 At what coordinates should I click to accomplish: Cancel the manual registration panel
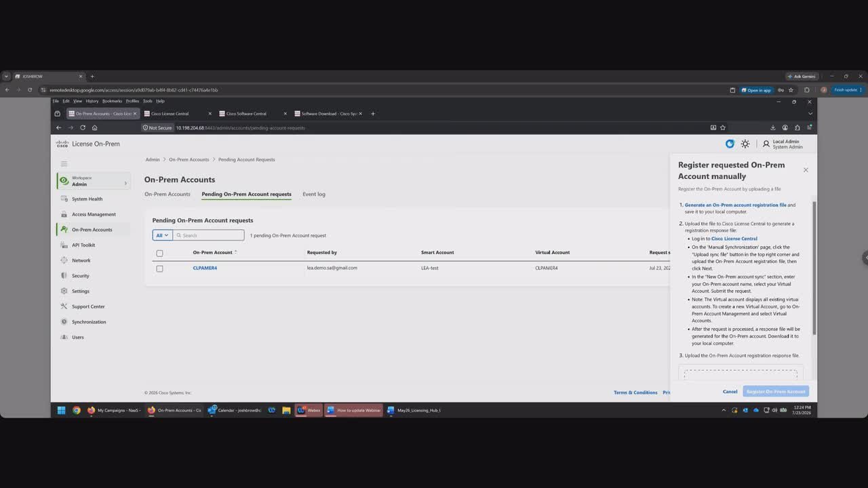(730, 392)
